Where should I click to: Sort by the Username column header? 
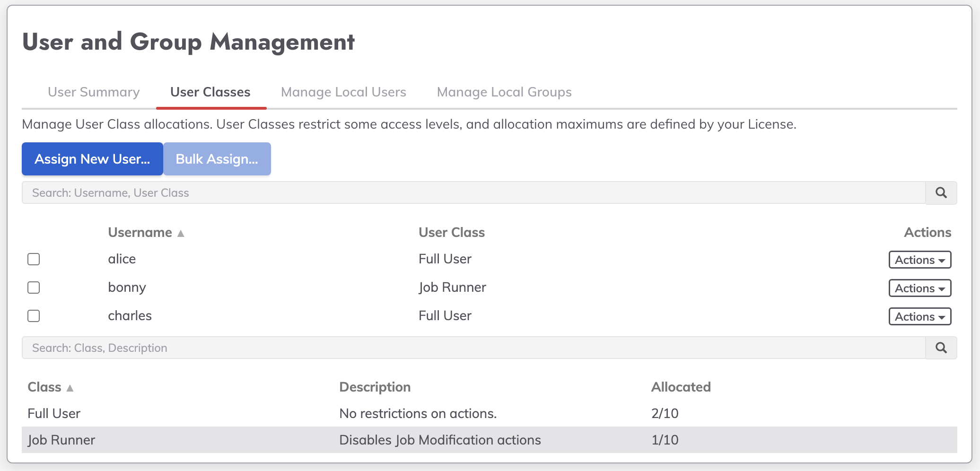140,233
